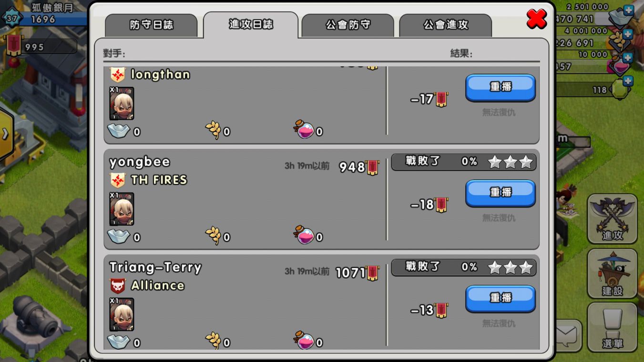Tap the 進攻 crossed axes icon
This screenshot has height=362, width=644.
coord(613,219)
